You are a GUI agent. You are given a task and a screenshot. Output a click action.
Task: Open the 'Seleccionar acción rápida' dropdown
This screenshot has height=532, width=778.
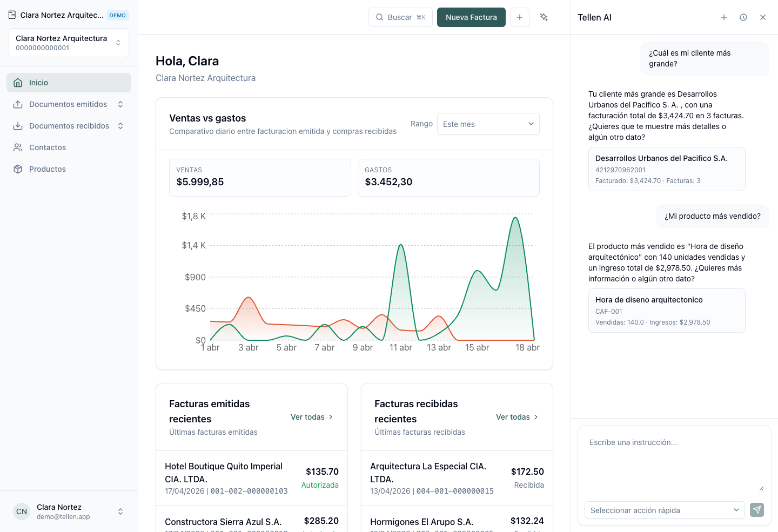pyautogui.click(x=665, y=510)
